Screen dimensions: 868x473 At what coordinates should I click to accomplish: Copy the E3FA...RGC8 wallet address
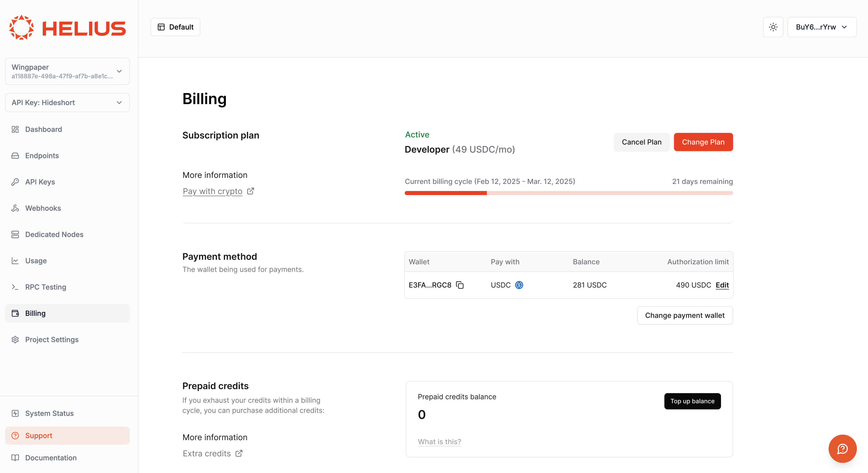coord(460,285)
